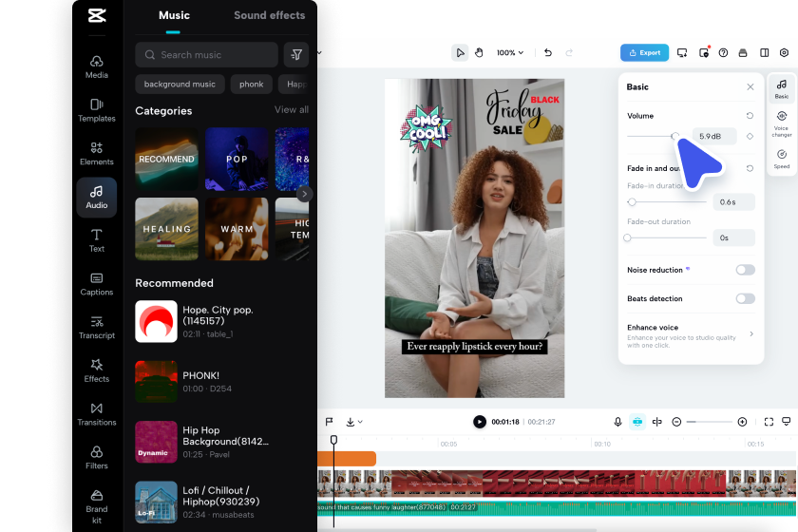
Task: Open the Templates panel
Action: pos(97,110)
